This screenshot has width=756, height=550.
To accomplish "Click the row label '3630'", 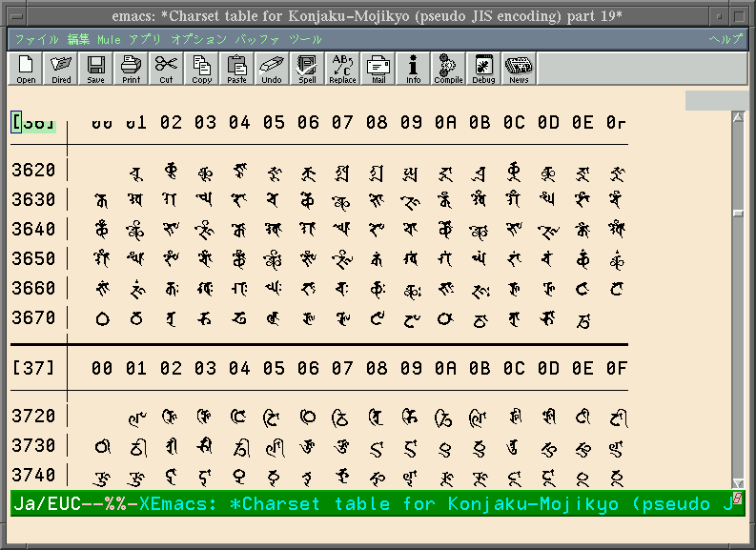I will pyautogui.click(x=33, y=199).
